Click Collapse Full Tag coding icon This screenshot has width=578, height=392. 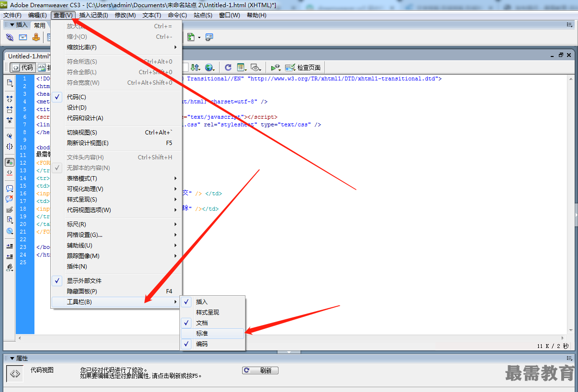[x=10, y=99]
